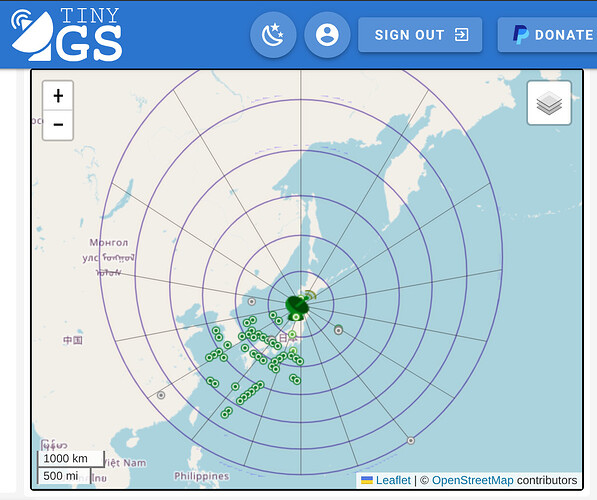Select the grey marker on the outer ring
The height and width of the screenshot is (500, 597).
click(x=411, y=441)
